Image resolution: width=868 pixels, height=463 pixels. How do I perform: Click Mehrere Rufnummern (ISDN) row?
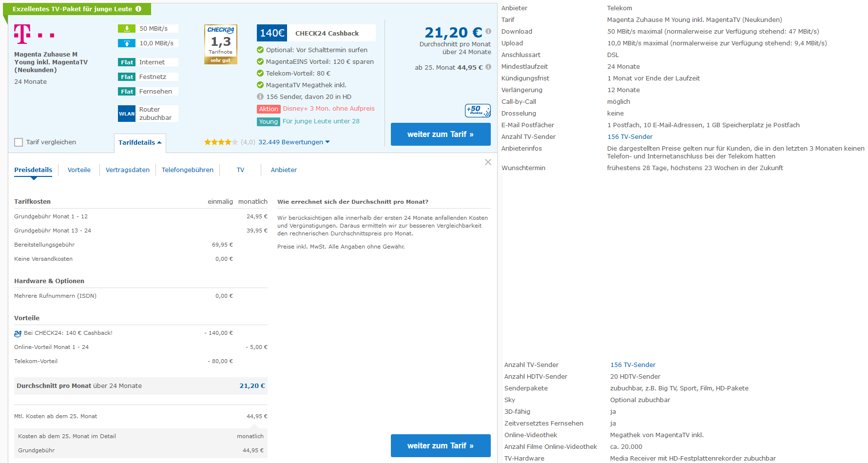tap(141, 296)
